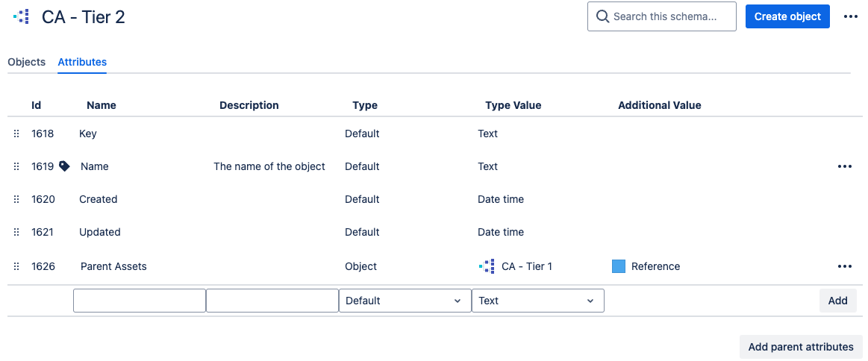Click drag handle beside Name attribute 1619
868x361 pixels.
(x=16, y=166)
